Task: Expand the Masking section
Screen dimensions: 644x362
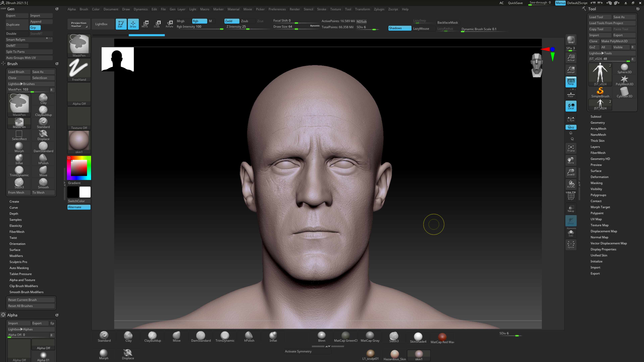Action: (x=596, y=183)
